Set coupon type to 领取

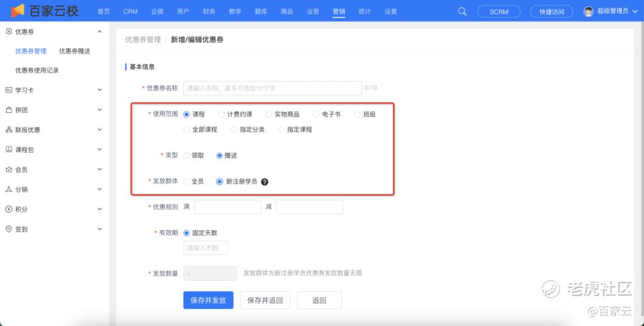tap(187, 155)
